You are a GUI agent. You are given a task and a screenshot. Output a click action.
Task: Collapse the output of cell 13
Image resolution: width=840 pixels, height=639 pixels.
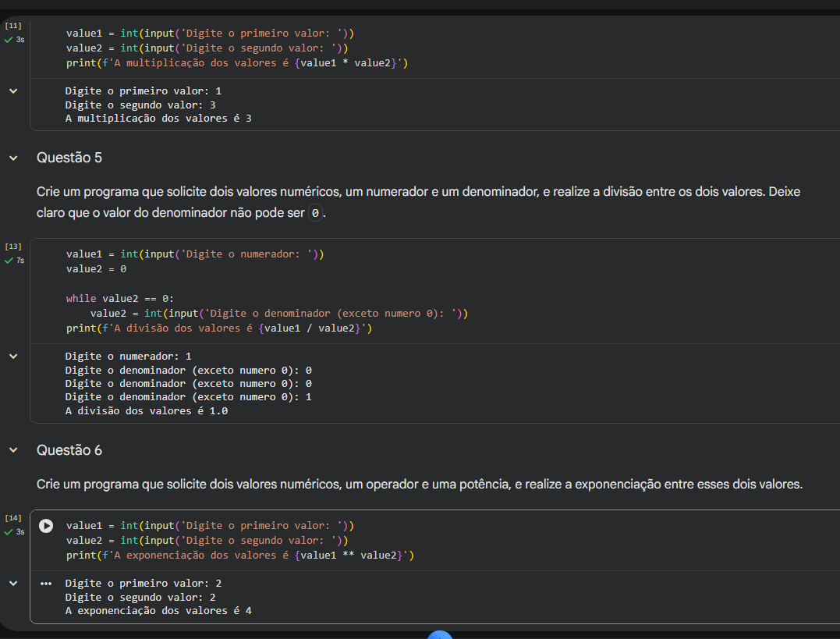13,357
